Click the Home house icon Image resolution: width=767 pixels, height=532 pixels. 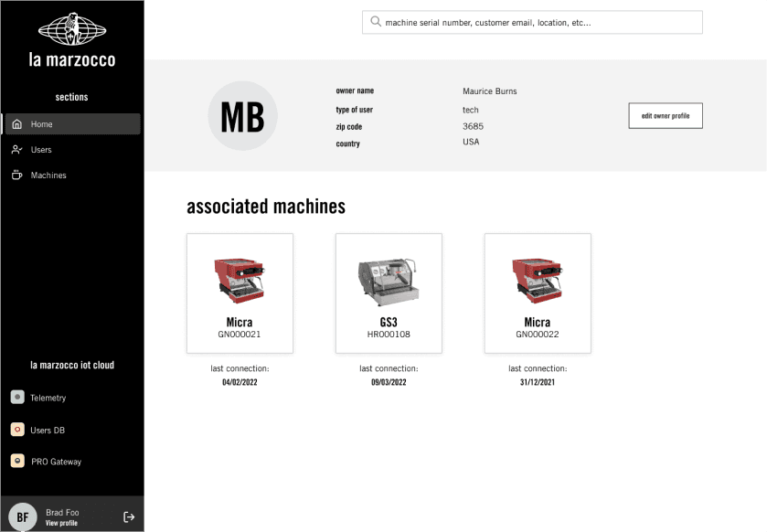[17, 124]
